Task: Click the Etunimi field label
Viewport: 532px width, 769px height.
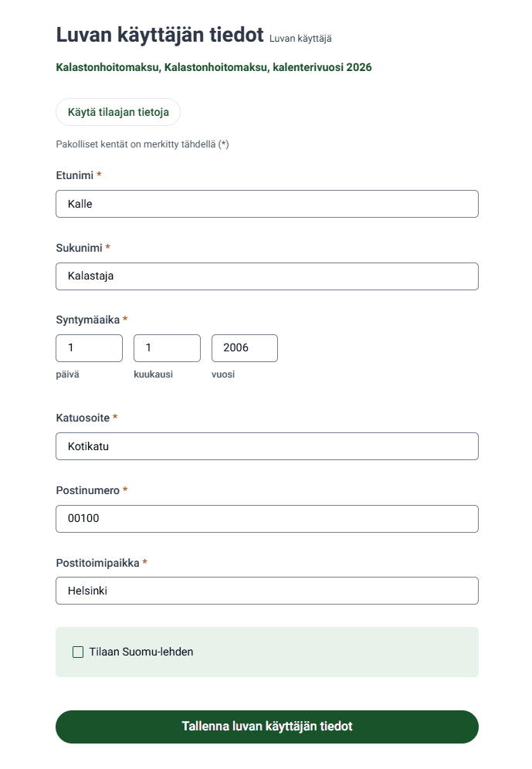Action: [74, 175]
